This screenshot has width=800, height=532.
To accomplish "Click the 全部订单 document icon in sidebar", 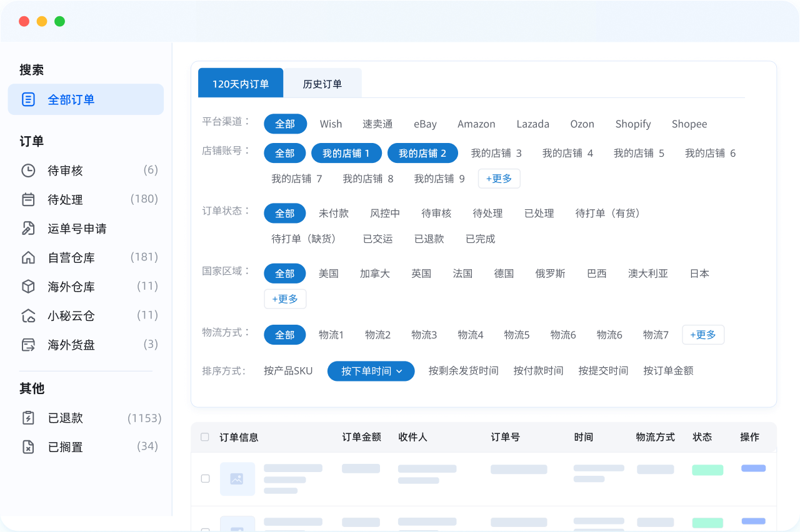I will point(28,99).
